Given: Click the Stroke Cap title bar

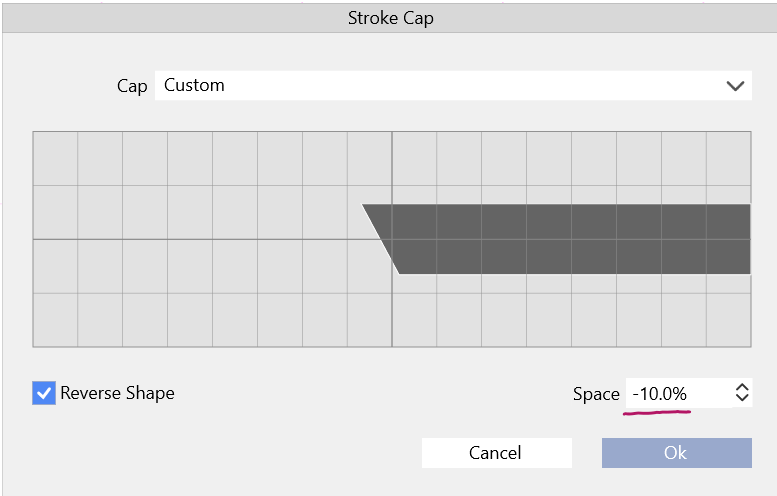Looking at the screenshot, I should pyautogui.click(x=390, y=18).
